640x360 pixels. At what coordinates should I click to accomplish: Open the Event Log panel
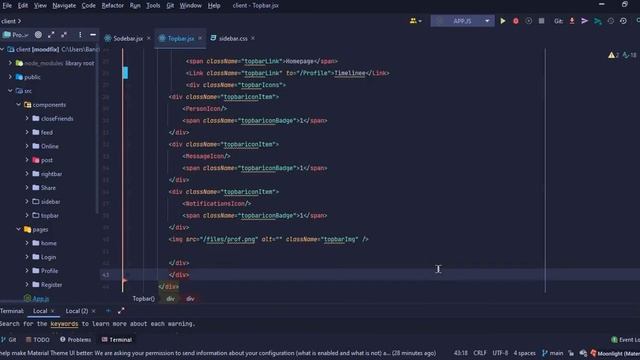point(625,340)
